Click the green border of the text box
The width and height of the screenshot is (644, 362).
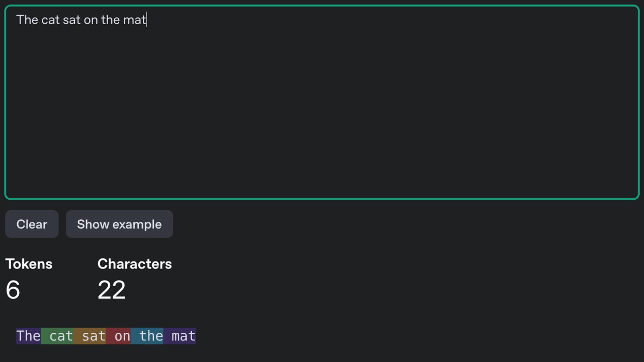pyautogui.click(x=322, y=6)
